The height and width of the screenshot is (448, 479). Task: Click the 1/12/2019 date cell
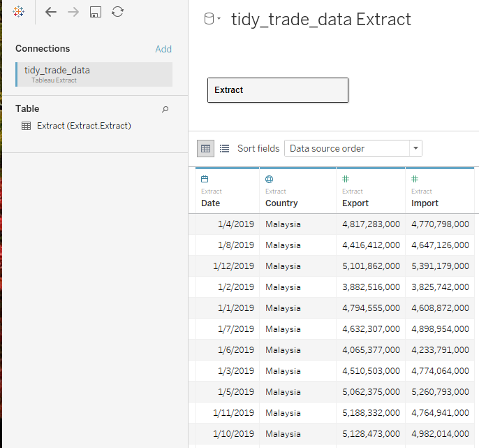click(x=233, y=266)
